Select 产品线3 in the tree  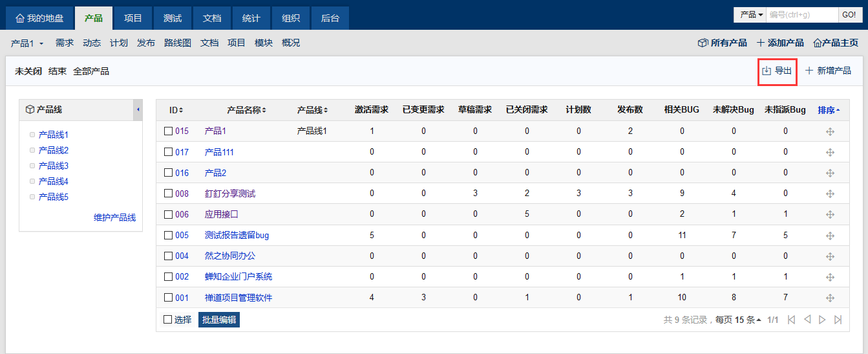tap(54, 166)
